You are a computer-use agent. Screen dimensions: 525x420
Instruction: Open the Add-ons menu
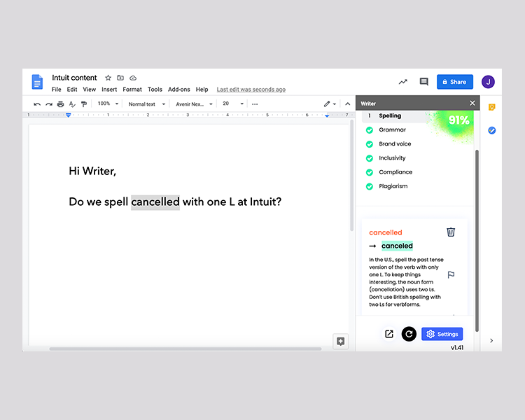178,90
